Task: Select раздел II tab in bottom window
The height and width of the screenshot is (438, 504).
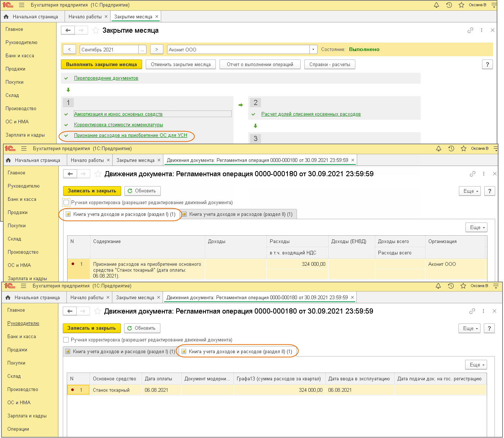Action: click(238, 352)
